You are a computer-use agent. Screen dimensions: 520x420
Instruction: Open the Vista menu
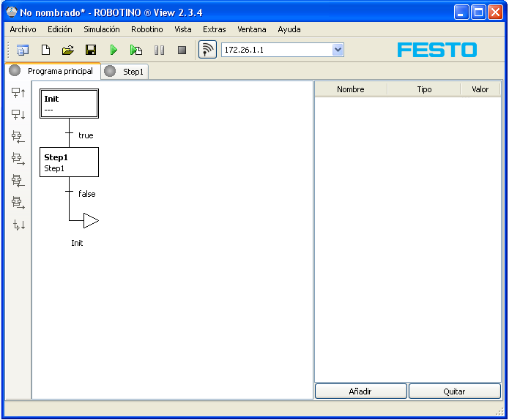coord(182,29)
